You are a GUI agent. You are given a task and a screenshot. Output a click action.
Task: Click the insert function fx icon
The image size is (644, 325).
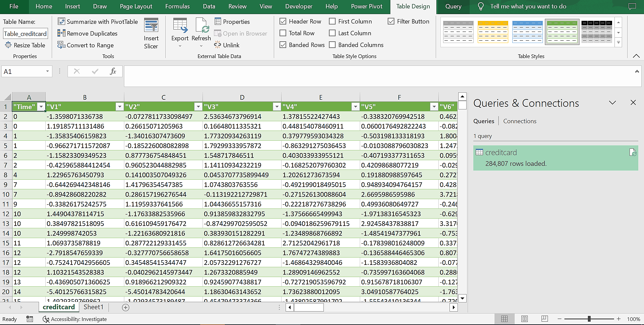[113, 71]
